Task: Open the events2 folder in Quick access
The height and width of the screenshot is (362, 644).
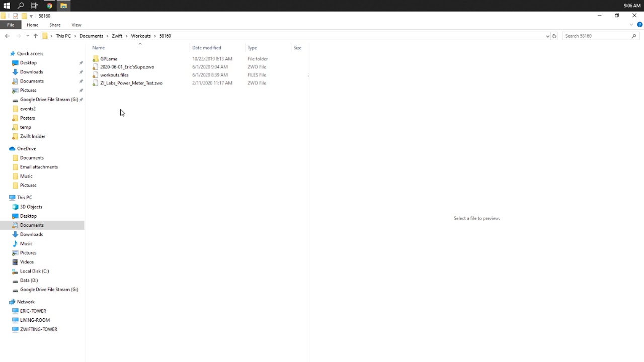Action: pos(28,109)
